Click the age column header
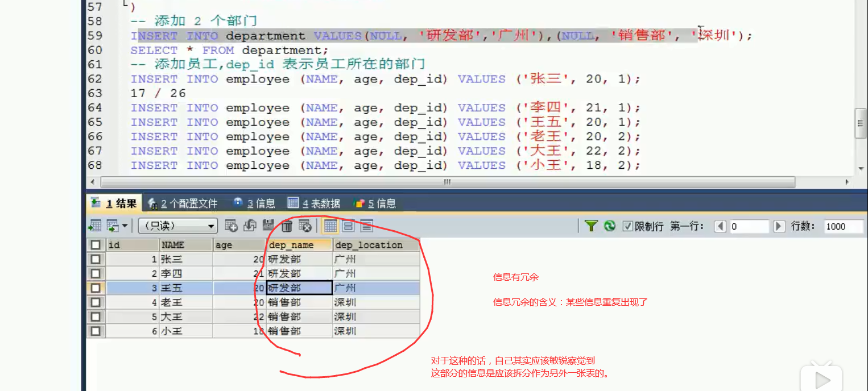Screen dimensions: 868x391 [239, 245]
